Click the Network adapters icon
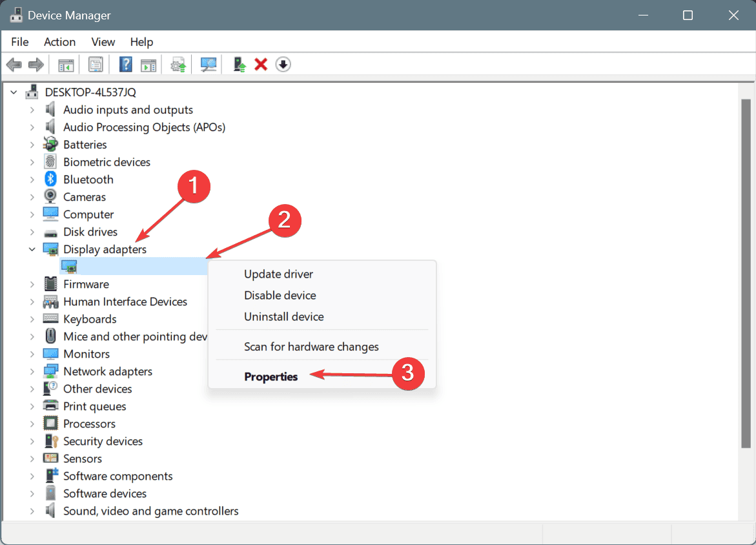This screenshot has height=545, width=756. [50, 371]
